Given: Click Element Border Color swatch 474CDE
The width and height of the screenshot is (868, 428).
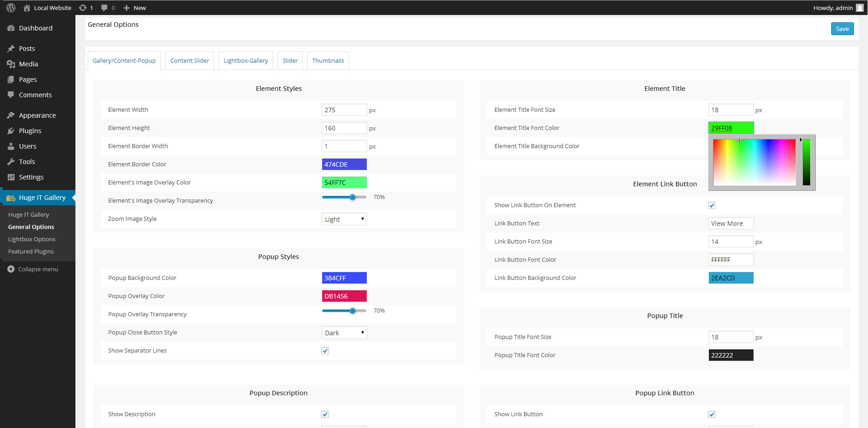Looking at the screenshot, I should [344, 164].
